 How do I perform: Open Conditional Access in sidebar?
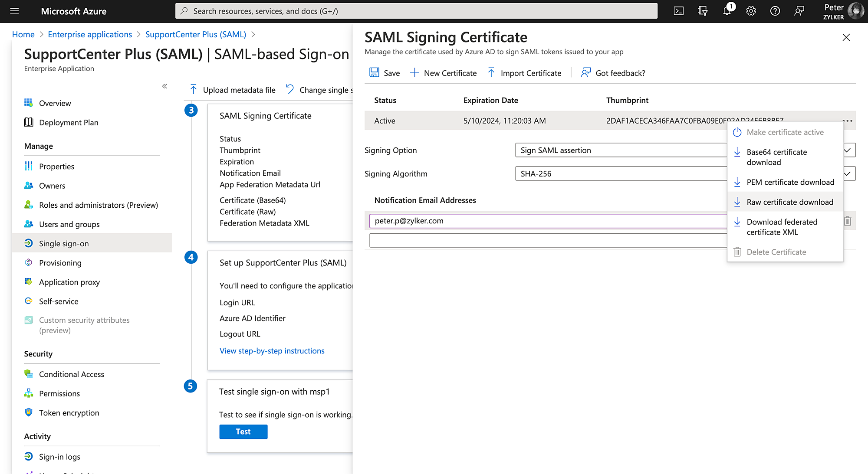click(71, 374)
